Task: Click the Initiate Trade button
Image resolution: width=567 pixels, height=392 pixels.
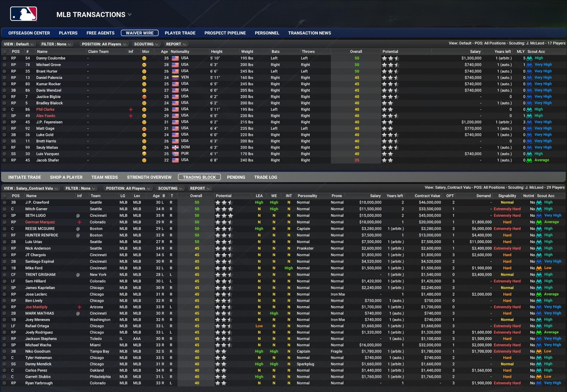Action: coord(25,177)
